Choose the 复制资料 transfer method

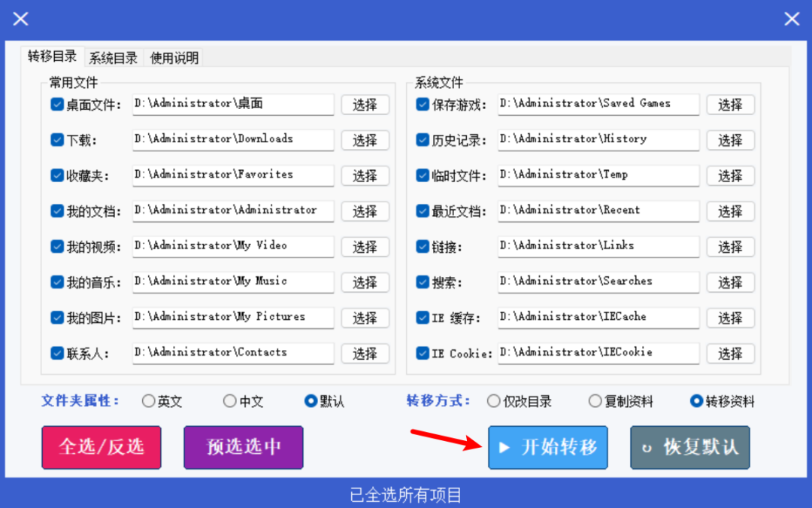(595, 400)
